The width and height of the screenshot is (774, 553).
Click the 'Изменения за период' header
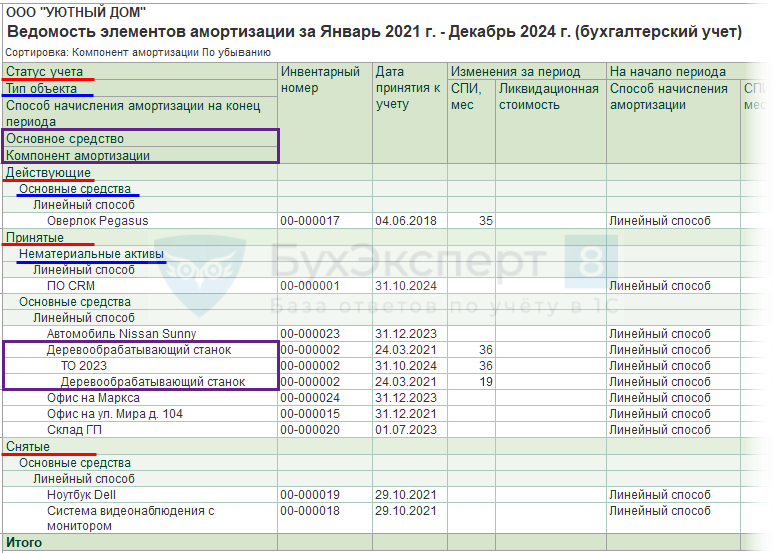[527, 72]
